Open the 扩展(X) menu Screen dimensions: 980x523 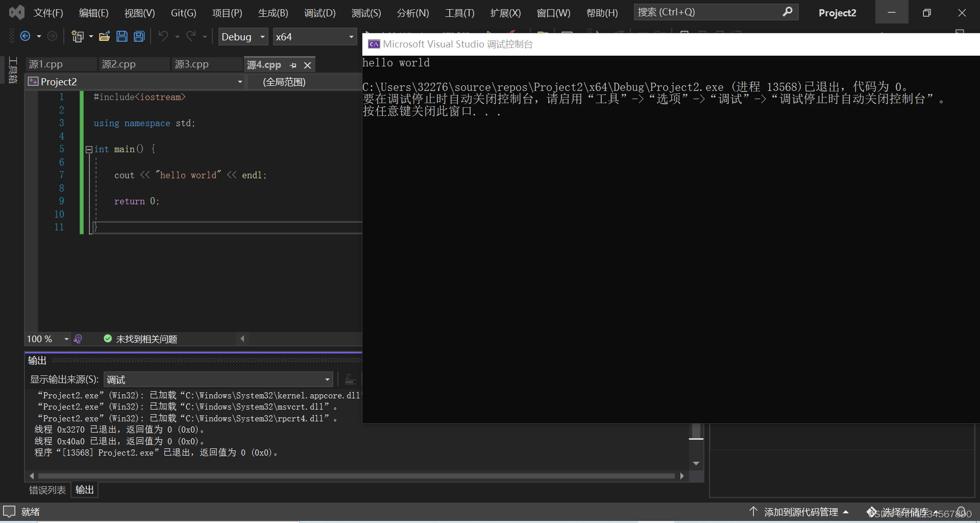point(505,13)
